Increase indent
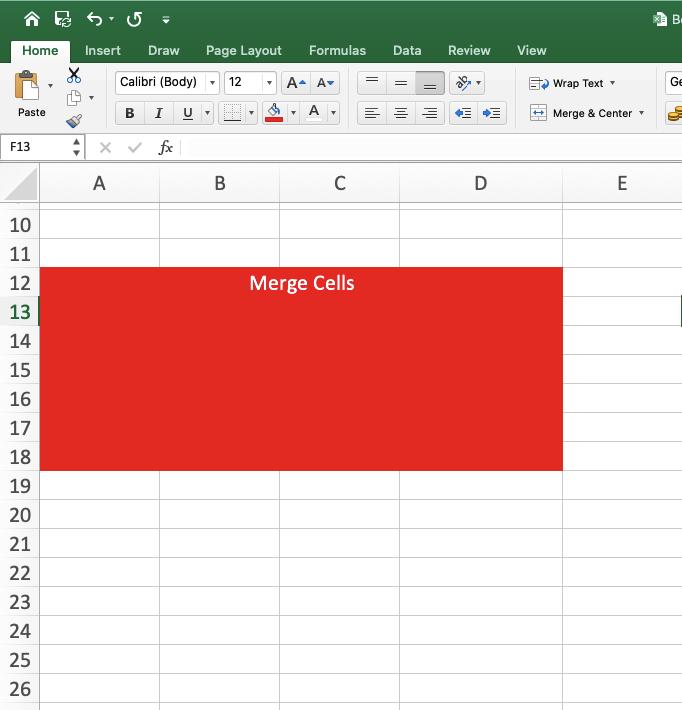 point(492,113)
